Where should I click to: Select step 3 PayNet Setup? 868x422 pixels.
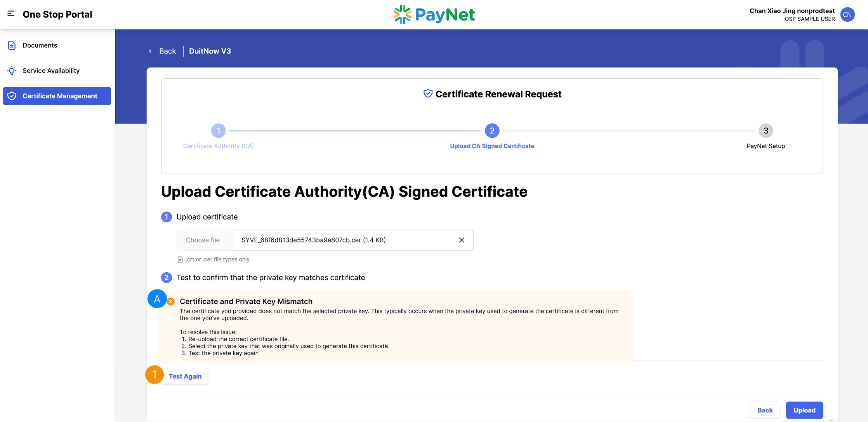pos(766,131)
